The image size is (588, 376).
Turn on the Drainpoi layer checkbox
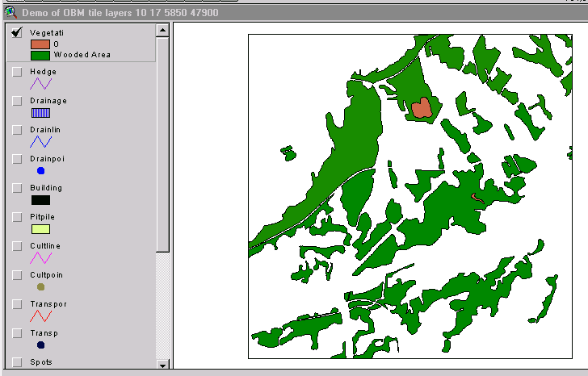pos(17,159)
